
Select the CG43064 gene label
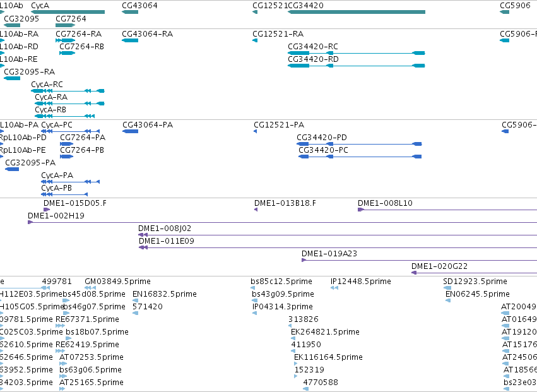pos(139,6)
